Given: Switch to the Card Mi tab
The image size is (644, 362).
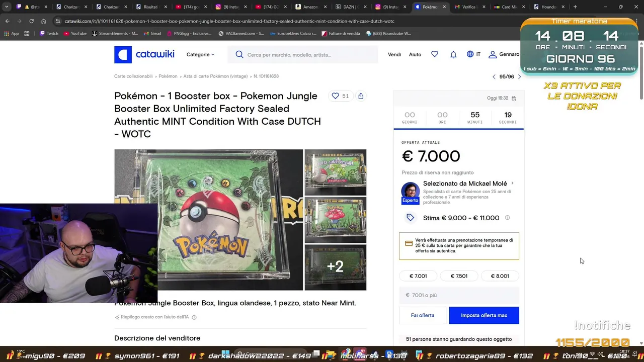Looking at the screenshot, I should (x=509, y=7).
